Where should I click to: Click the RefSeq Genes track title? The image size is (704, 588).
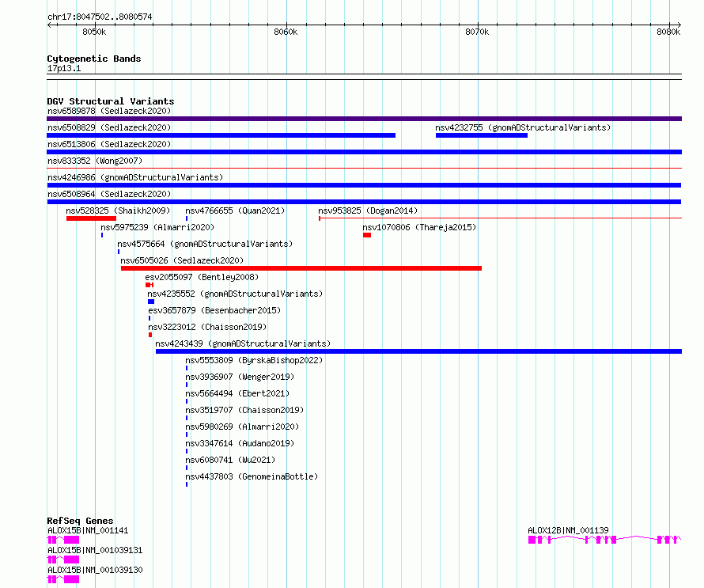(80, 521)
